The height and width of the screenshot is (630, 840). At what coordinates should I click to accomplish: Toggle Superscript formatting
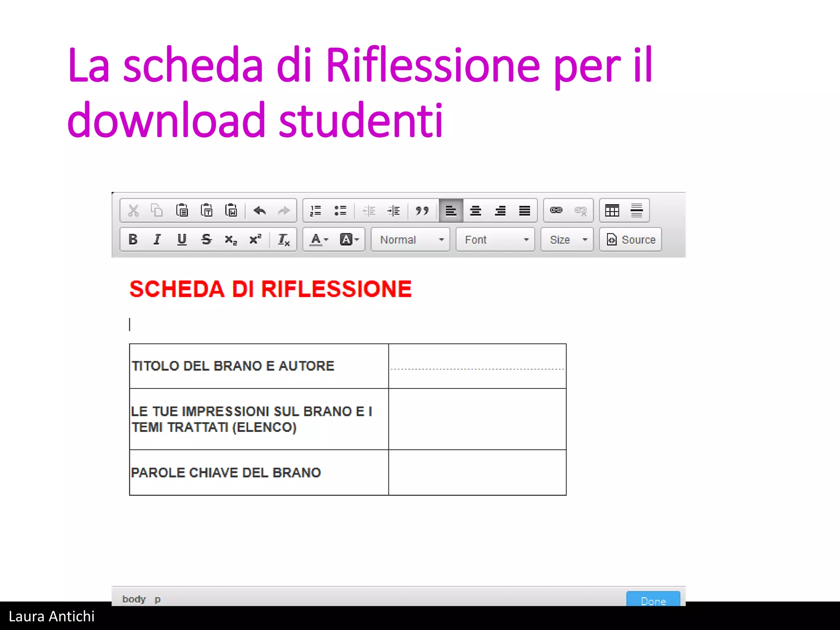tap(256, 239)
